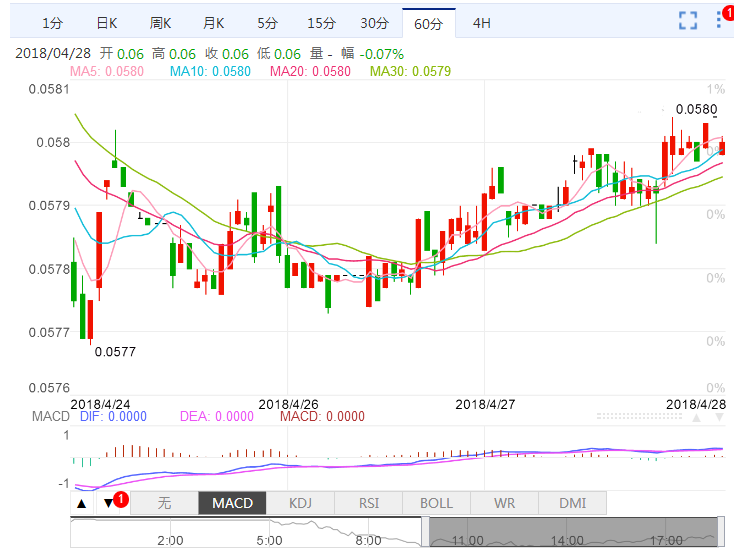Click the black up arrow indicator button

coord(82,504)
